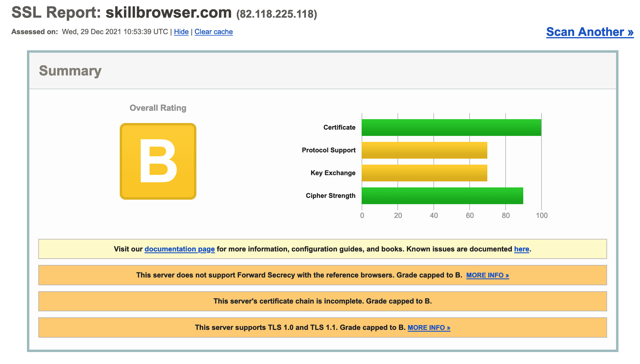Image resolution: width=640 pixels, height=364 pixels.
Task: Click the skillbrowser.com report title
Action: (168, 13)
